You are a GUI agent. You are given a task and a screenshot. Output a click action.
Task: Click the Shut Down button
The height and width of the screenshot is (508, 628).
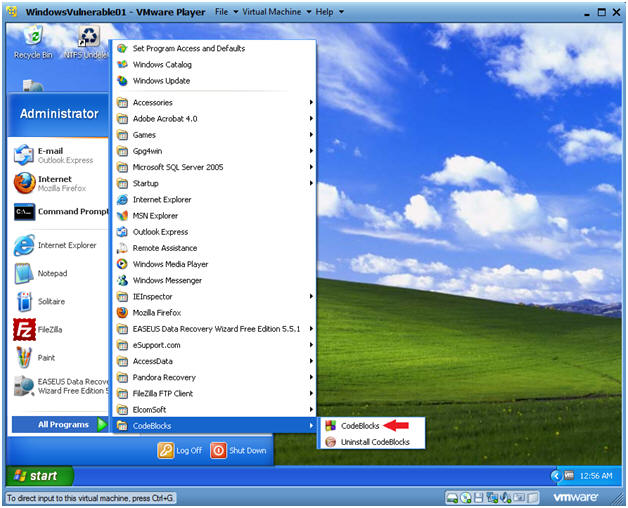(x=238, y=450)
